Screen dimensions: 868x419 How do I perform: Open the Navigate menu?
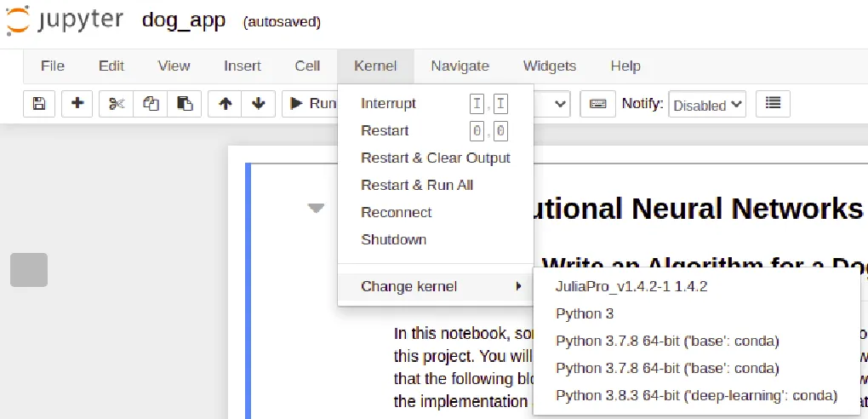coord(460,66)
